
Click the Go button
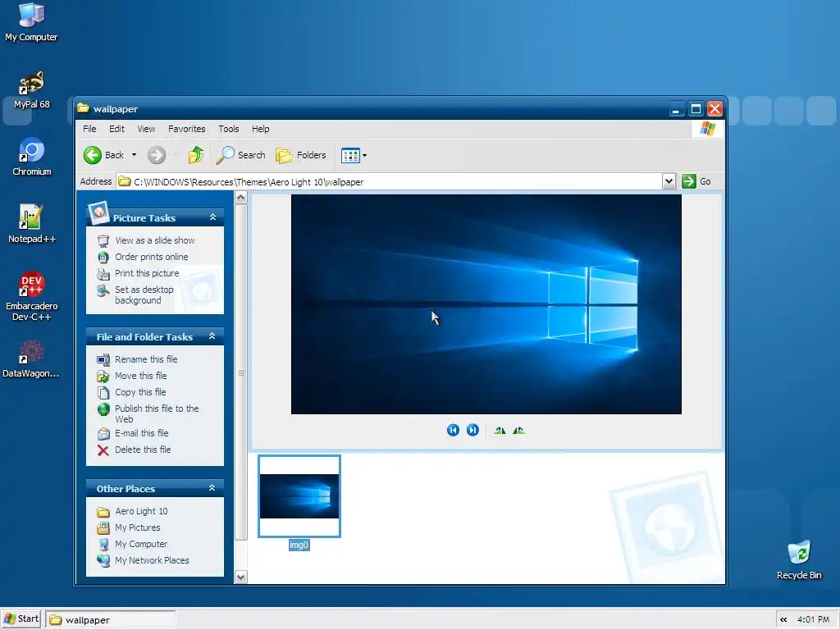pos(696,181)
